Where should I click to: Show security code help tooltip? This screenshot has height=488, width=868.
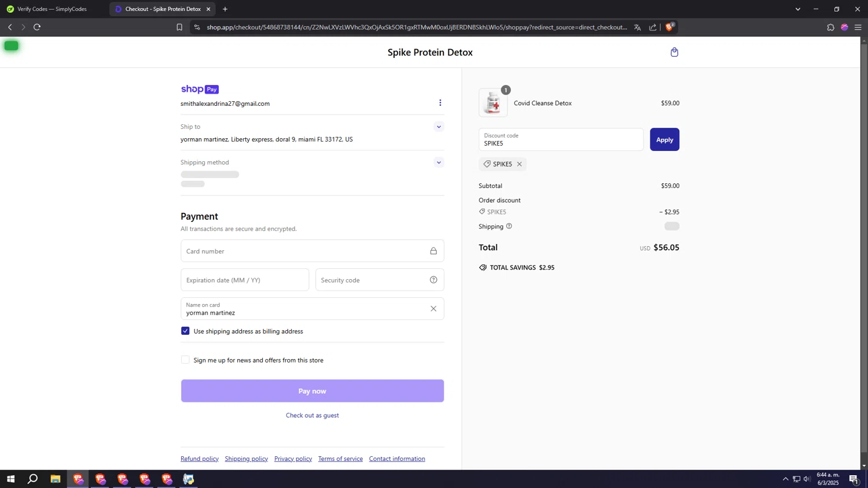(433, 280)
